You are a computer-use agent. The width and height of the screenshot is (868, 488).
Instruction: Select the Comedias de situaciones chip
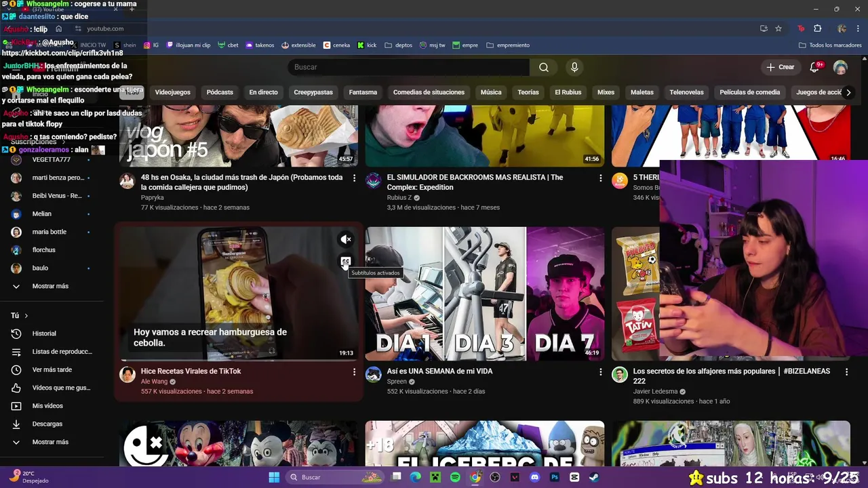click(x=429, y=92)
